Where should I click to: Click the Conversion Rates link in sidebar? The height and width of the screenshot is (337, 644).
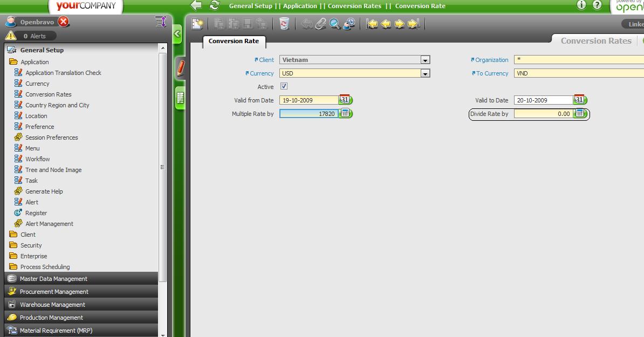click(48, 94)
